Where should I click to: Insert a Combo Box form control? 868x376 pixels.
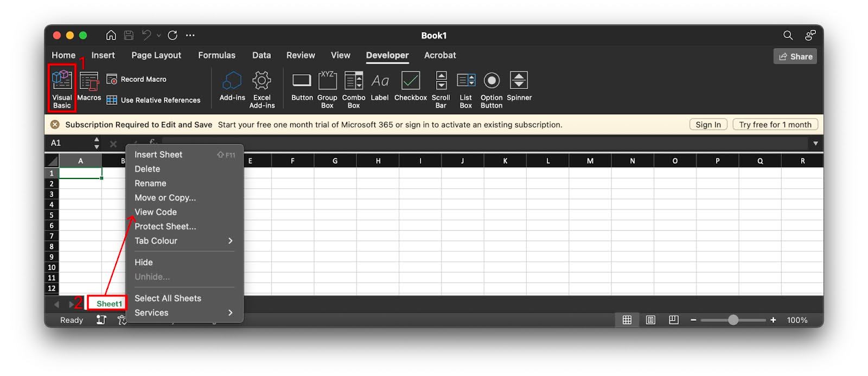(x=354, y=88)
